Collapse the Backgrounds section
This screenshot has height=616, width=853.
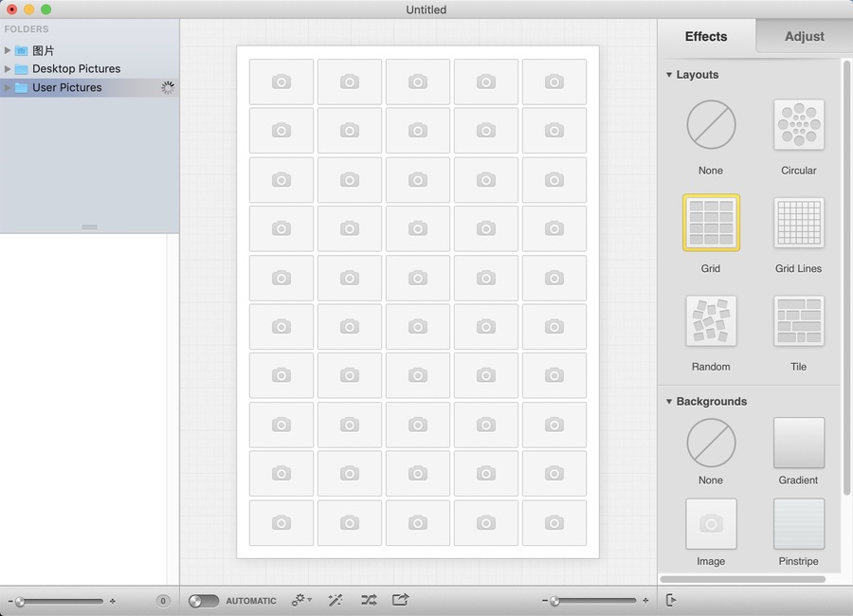pyautogui.click(x=669, y=402)
